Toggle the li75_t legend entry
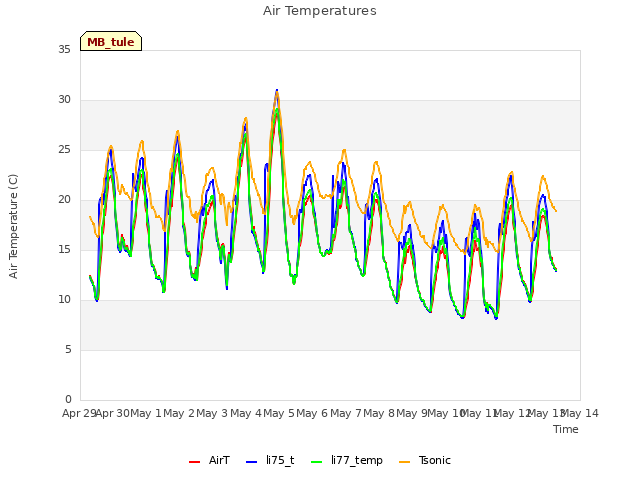Image resolution: width=640 pixels, height=480 pixels. (x=270, y=460)
